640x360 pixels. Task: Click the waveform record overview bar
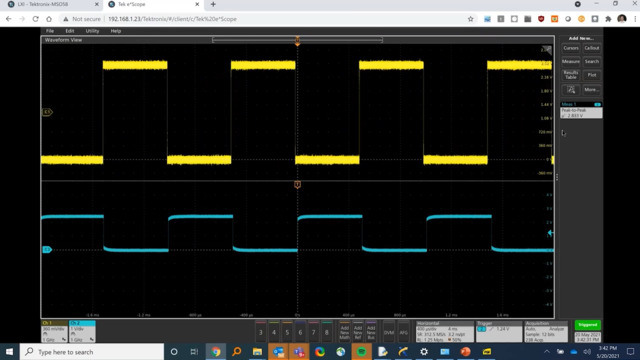point(298,40)
